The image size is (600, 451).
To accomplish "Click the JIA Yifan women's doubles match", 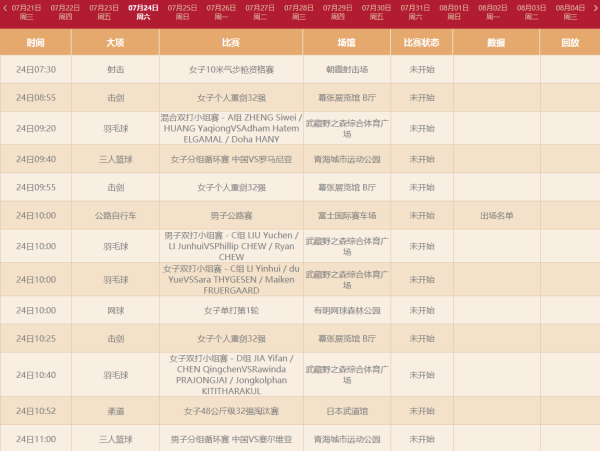I will tap(231, 375).
